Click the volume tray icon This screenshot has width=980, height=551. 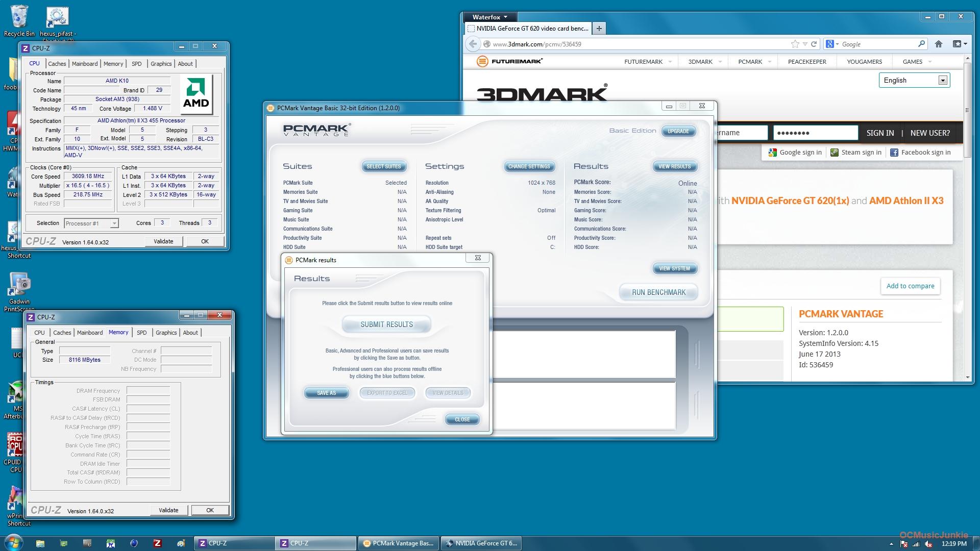point(929,544)
